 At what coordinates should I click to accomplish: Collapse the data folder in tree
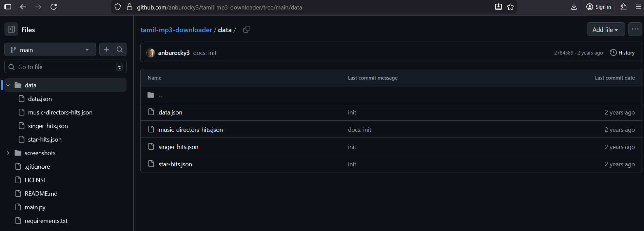[x=8, y=85]
